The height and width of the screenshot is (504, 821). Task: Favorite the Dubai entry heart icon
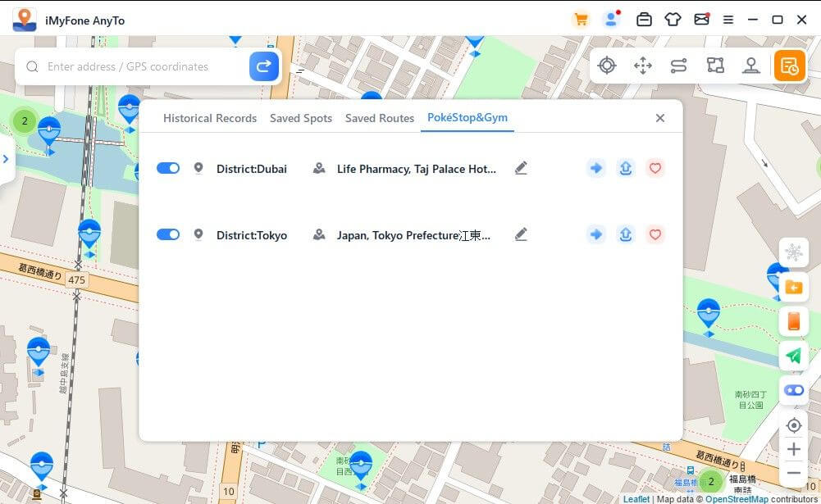pos(655,168)
